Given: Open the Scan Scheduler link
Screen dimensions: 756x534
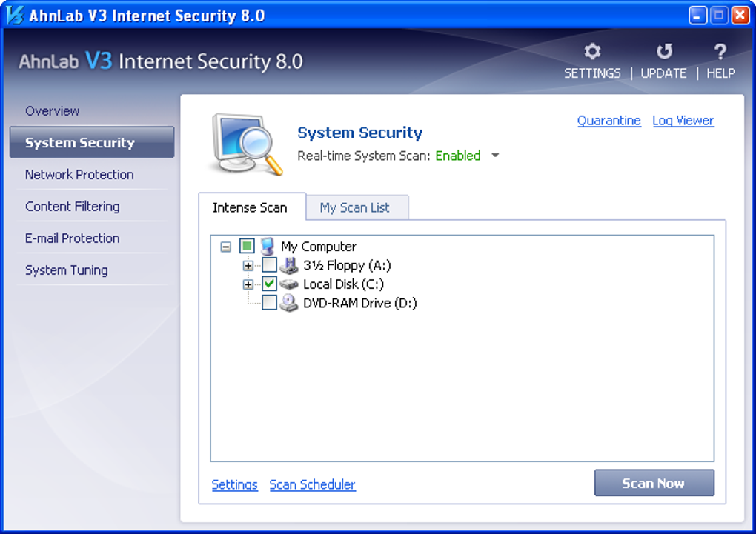Looking at the screenshot, I should (x=312, y=485).
